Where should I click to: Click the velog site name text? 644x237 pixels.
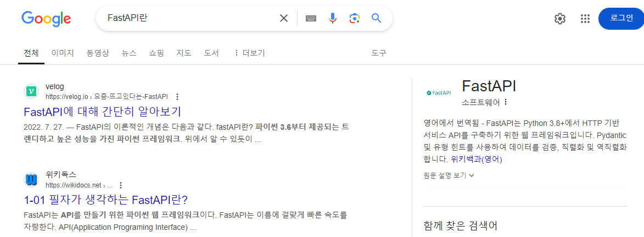pyautogui.click(x=54, y=86)
